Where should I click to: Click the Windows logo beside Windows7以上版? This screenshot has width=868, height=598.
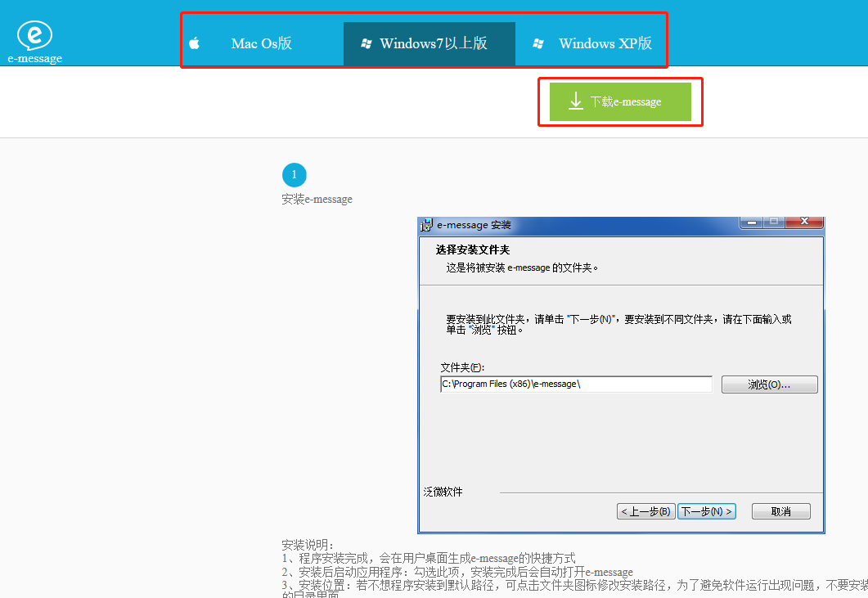click(x=367, y=43)
